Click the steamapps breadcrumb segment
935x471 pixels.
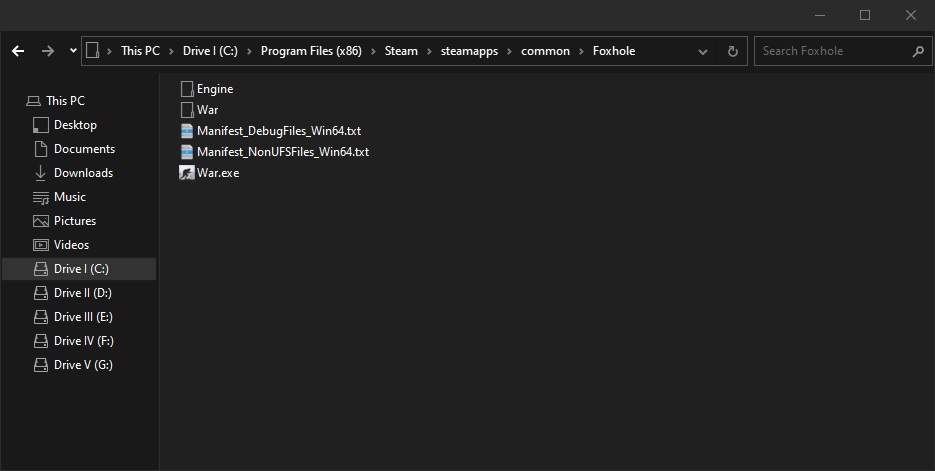(x=469, y=51)
